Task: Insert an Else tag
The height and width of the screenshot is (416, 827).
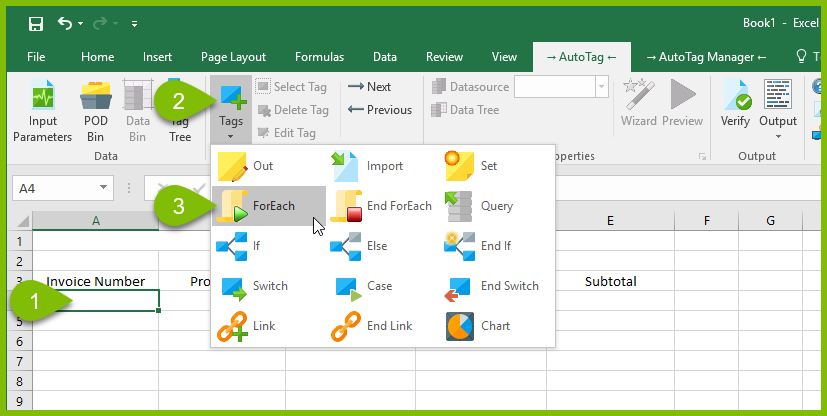Action: [382, 246]
